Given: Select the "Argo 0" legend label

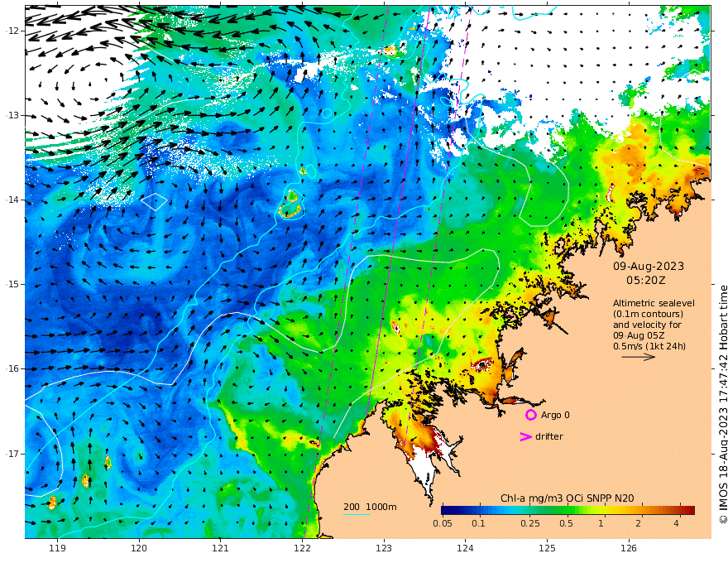Looking at the screenshot, I should [555, 415].
